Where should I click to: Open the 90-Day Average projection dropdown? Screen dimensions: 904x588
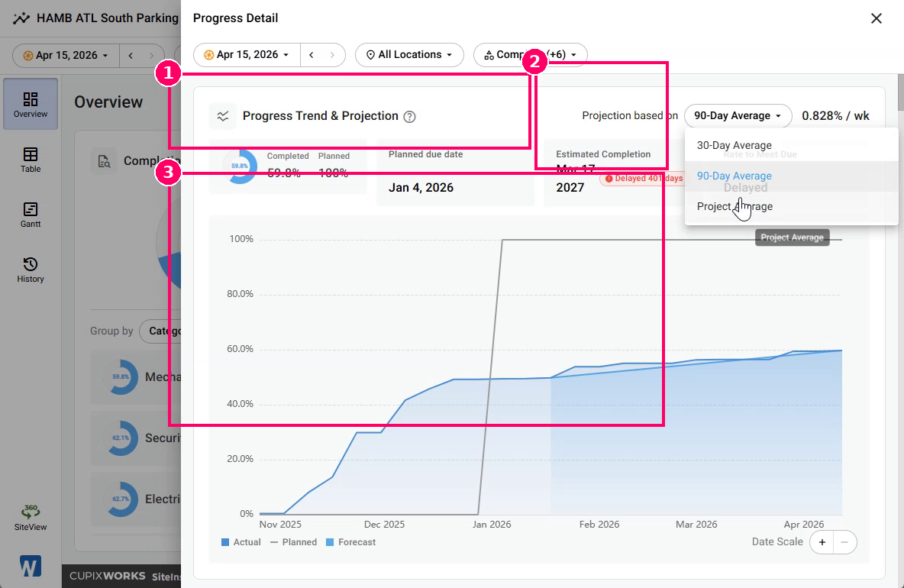point(738,116)
